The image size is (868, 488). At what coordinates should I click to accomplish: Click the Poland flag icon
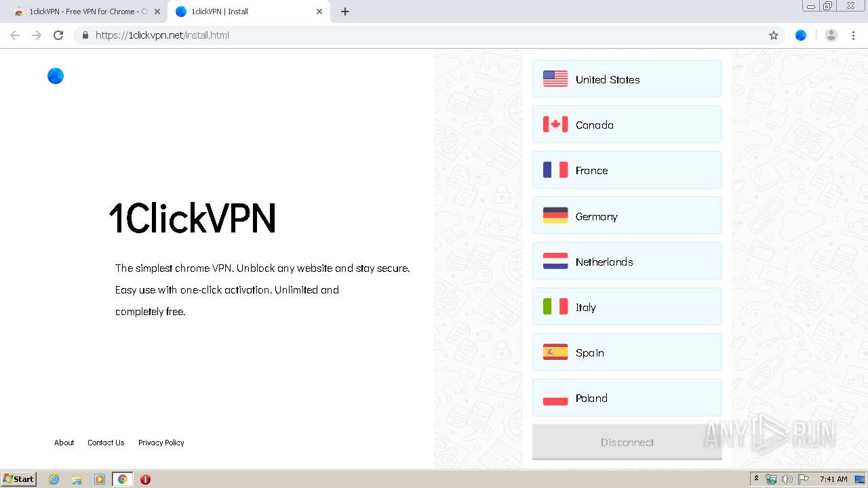coord(555,398)
